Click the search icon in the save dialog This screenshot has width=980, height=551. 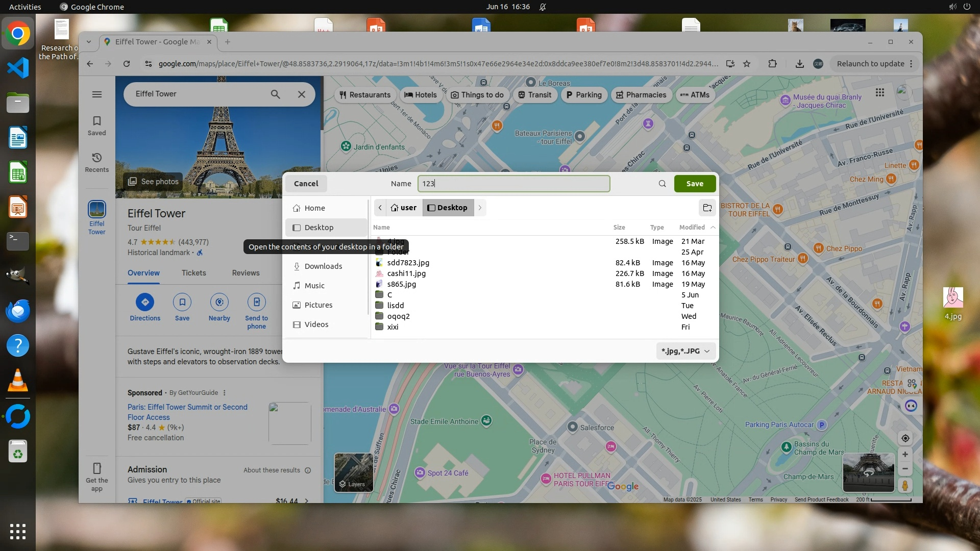(x=662, y=184)
